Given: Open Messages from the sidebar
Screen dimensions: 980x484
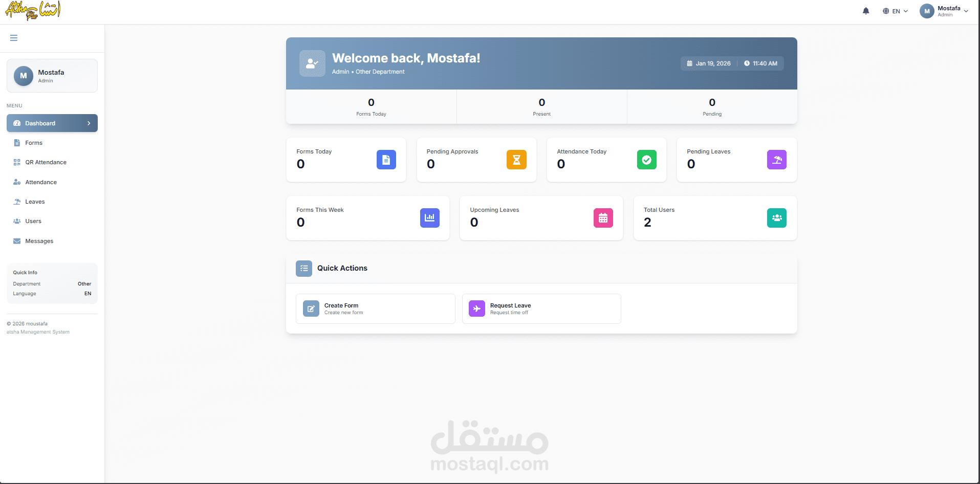Looking at the screenshot, I should point(52,241).
